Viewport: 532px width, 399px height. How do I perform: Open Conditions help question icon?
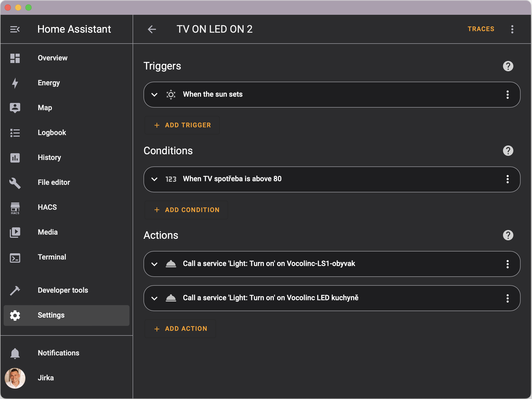pyautogui.click(x=508, y=151)
